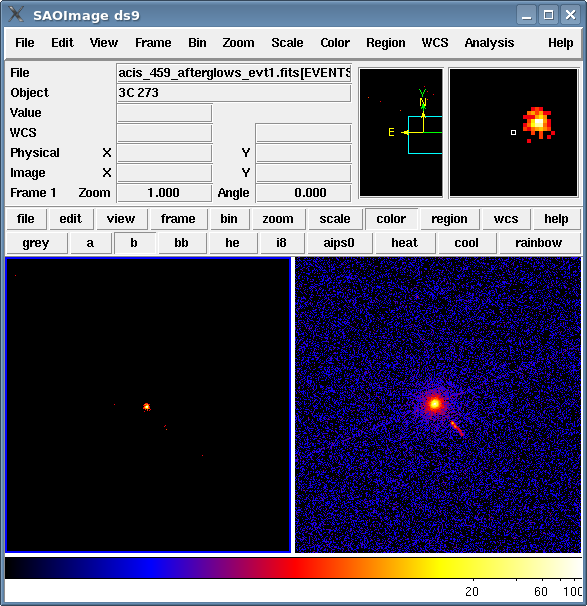Viewport: 587px width, 606px height.
Task: Select the grey colormap
Action: 36,243
